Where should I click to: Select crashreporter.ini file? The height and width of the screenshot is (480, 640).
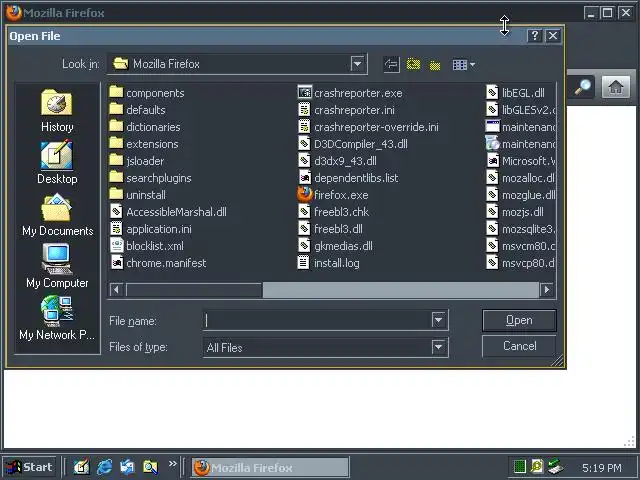(x=346, y=110)
